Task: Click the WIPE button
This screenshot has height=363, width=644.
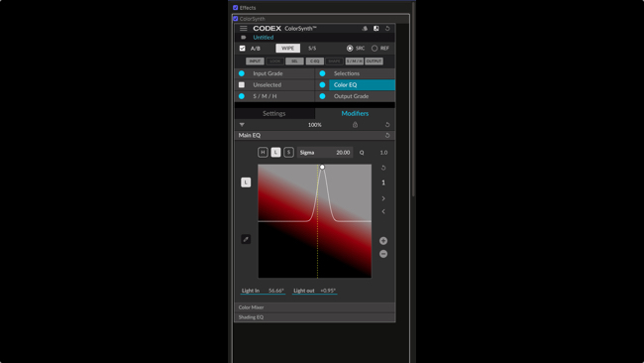Action: tap(287, 48)
